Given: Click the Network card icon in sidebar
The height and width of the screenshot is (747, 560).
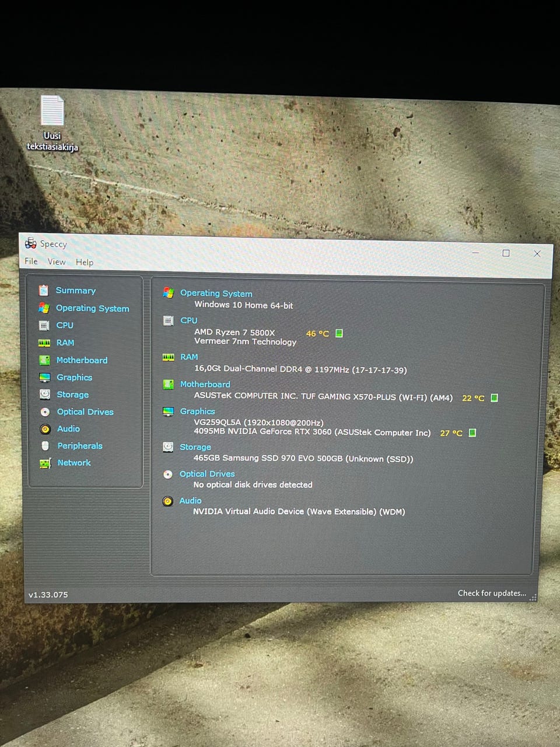Looking at the screenshot, I should coord(45,463).
